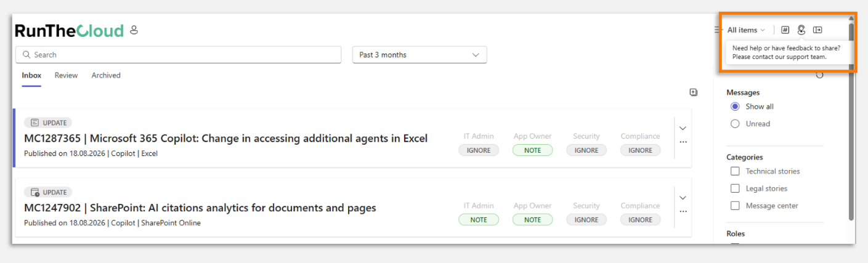The width and height of the screenshot is (868, 263).
Task: Check the Technical stories category
Action: pyautogui.click(x=735, y=171)
